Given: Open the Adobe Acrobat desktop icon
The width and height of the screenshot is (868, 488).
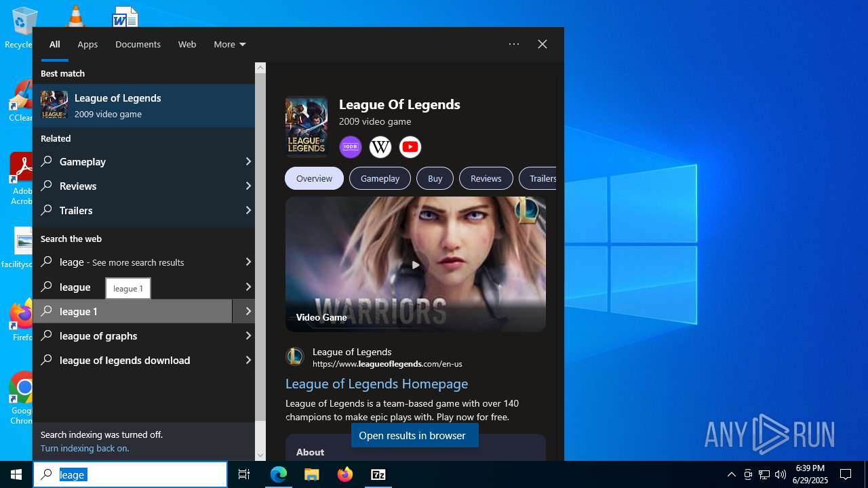Looking at the screenshot, I should [x=22, y=178].
